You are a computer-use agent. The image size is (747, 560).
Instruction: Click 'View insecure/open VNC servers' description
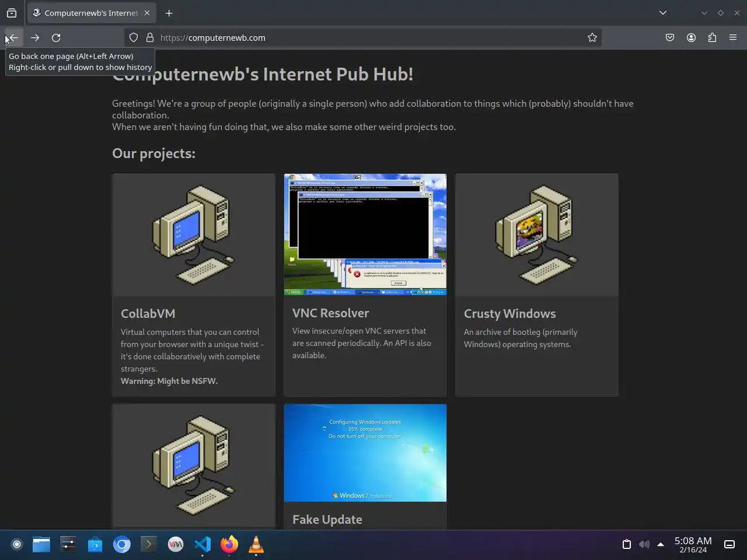click(361, 343)
